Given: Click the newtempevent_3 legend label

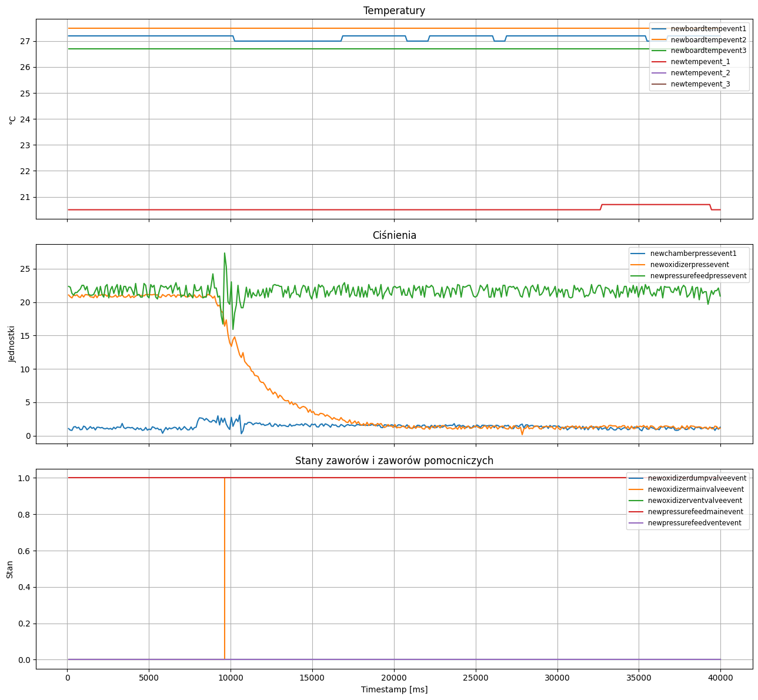Looking at the screenshot, I should point(700,84).
